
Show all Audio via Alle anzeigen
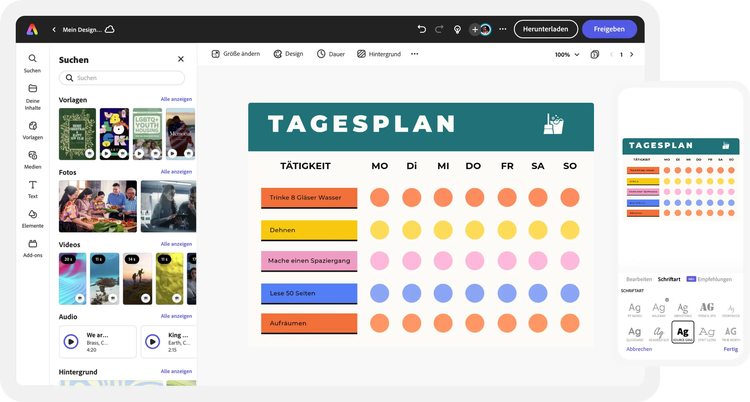coord(176,316)
